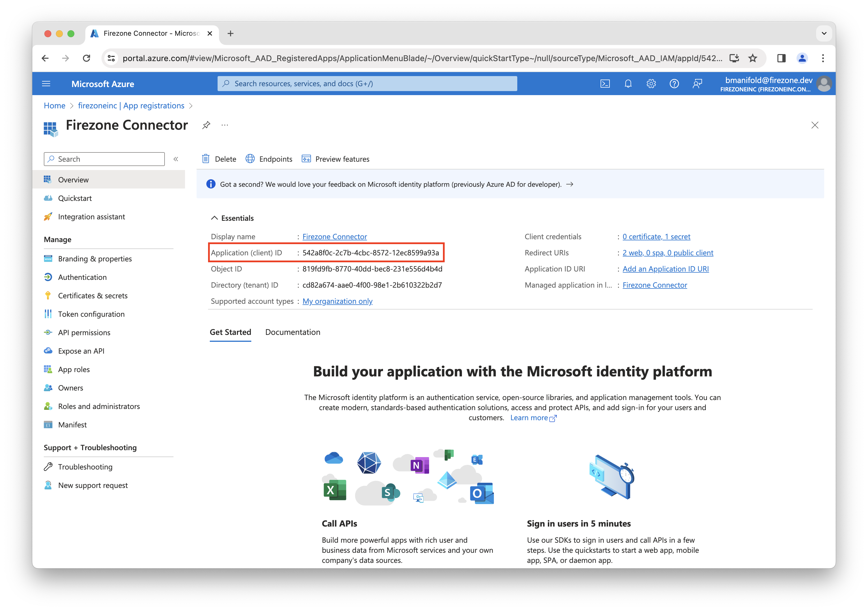
Task: Click the Endpoints toolbar button
Action: 269,159
